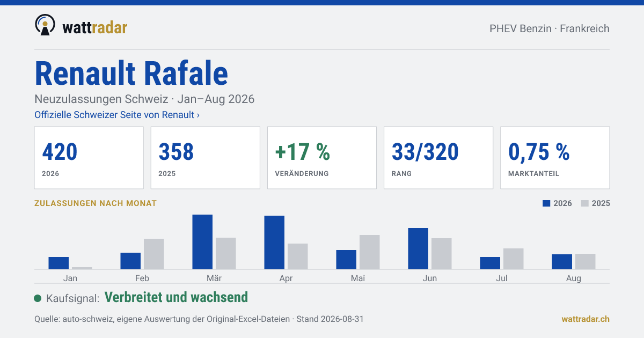The width and height of the screenshot is (644, 338).
Task: Click the grey 2025 bar for Aug
Action: (x=586, y=261)
